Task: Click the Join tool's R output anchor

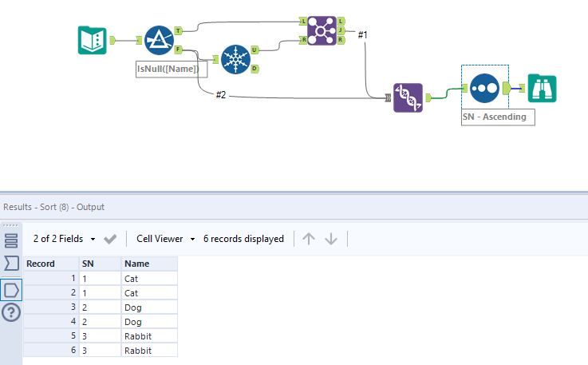Action: (x=341, y=40)
